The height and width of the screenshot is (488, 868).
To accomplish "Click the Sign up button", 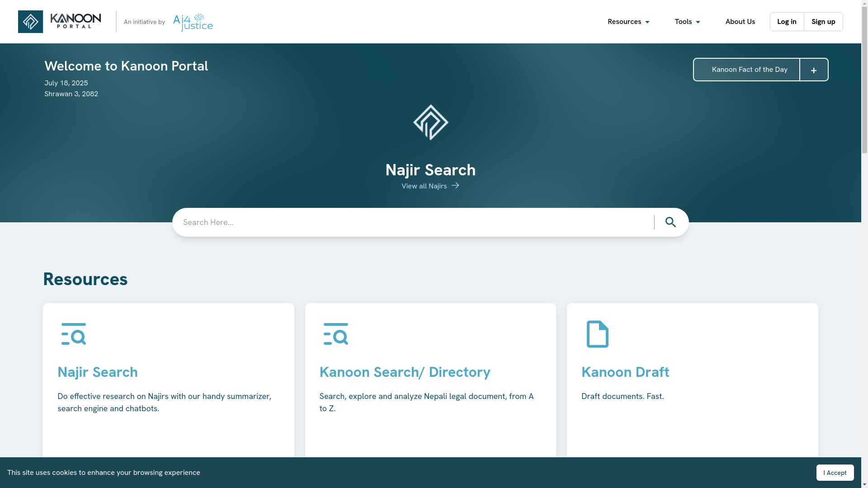I will [823, 22].
